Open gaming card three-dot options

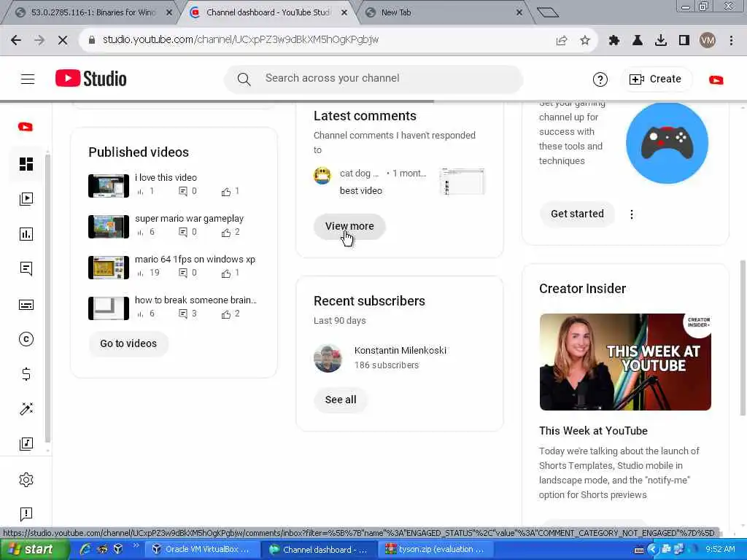[632, 214]
